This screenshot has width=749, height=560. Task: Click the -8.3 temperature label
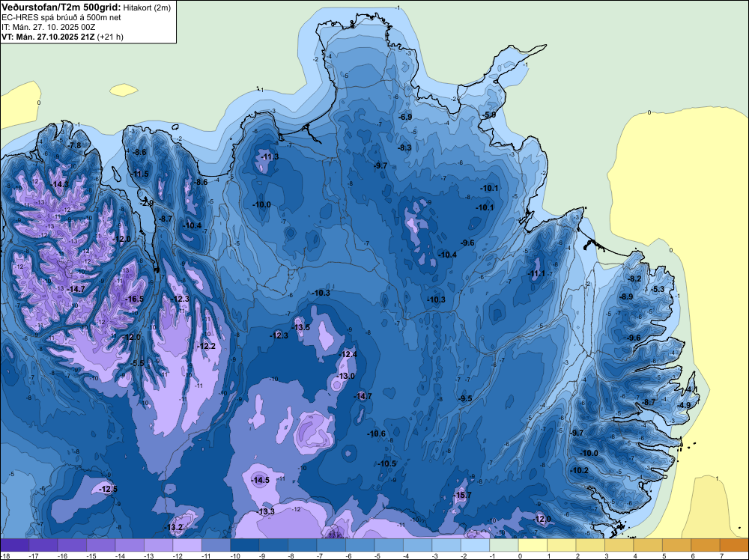[404, 147]
